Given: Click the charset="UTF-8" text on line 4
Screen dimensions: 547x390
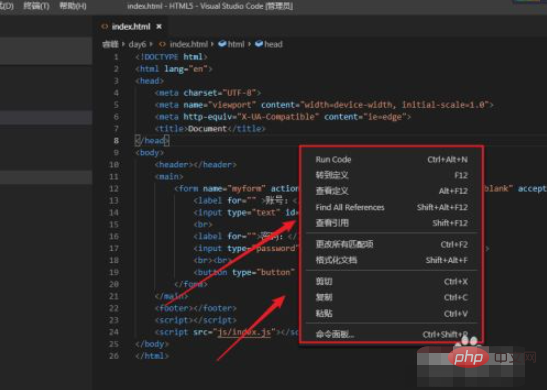Looking at the screenshot, I should tap(220, 93).
